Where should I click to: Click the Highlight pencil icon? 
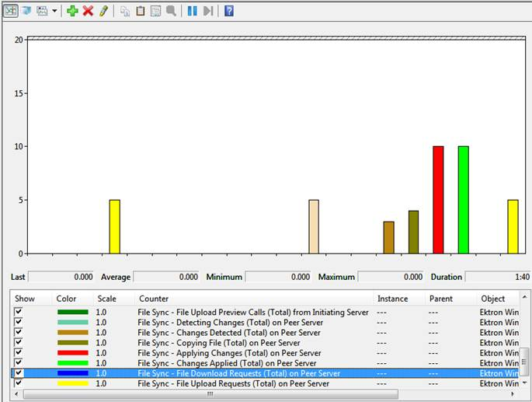[x=103, y=11]
